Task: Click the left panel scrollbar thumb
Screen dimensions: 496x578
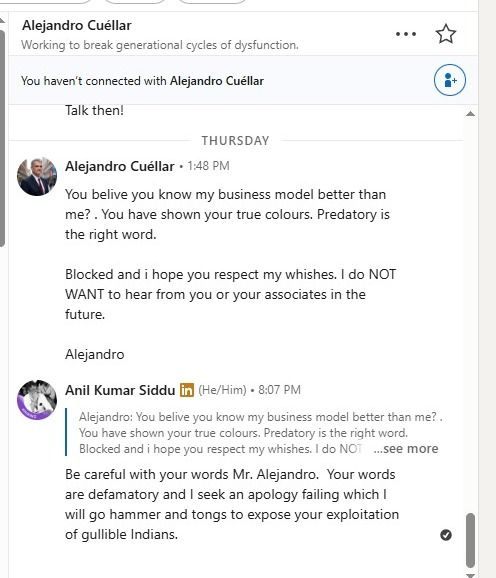Action: [2, 138]
